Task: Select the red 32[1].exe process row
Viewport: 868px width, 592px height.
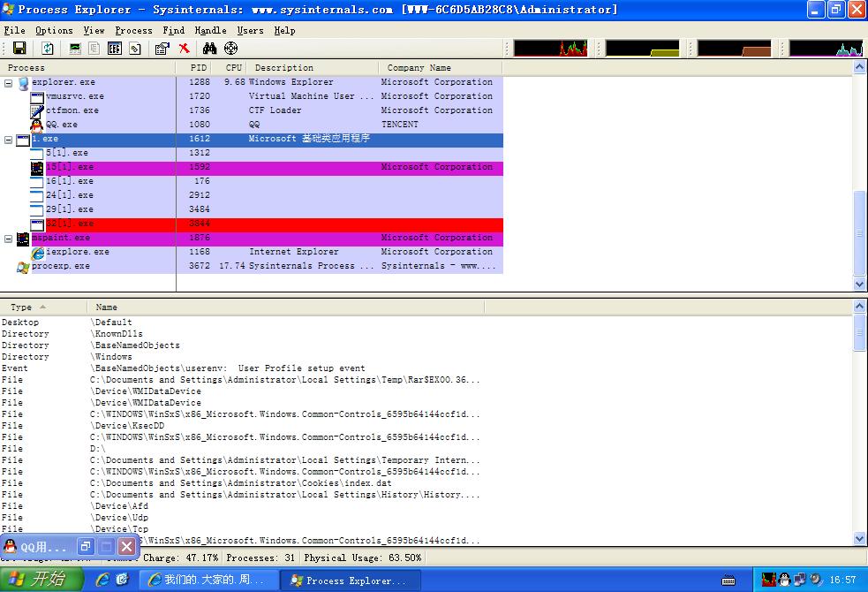Action: pos(265,224)
